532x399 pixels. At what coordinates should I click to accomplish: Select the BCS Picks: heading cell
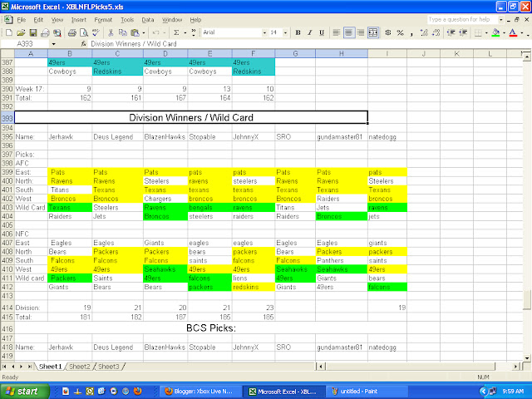click(x=210, y=328)
